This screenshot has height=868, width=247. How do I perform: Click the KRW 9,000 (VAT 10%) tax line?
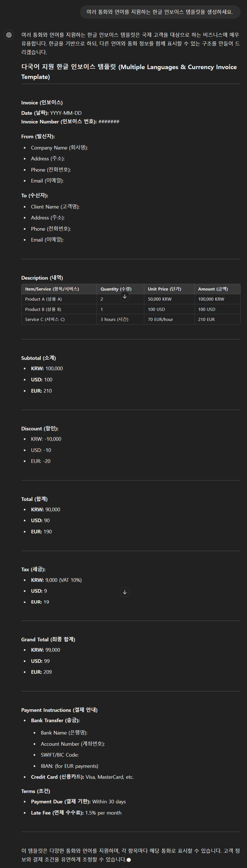point(56,580)
